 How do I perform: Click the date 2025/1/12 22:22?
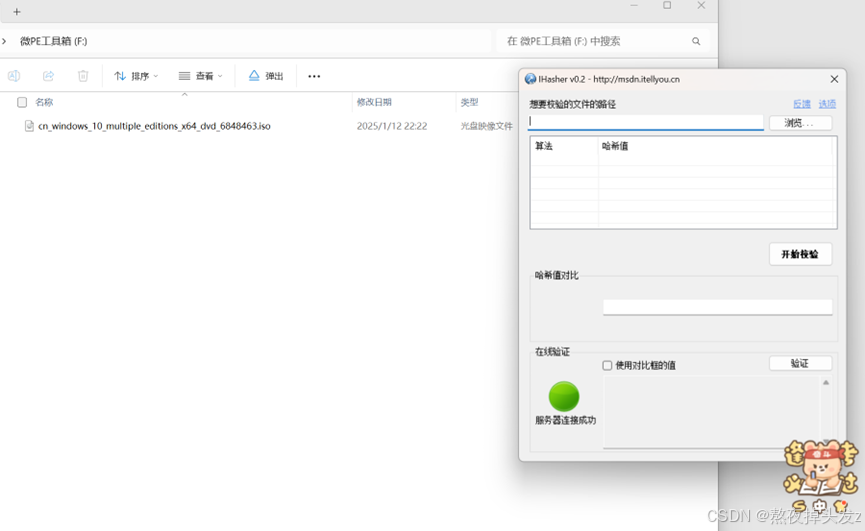(392, 126)
